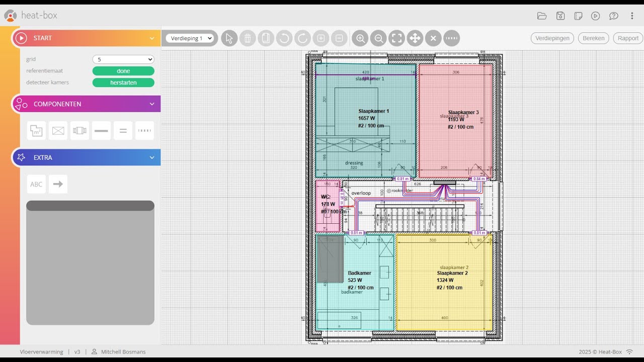Click the v3 version label
Screen dimensions: 644x362
[77, 352]
